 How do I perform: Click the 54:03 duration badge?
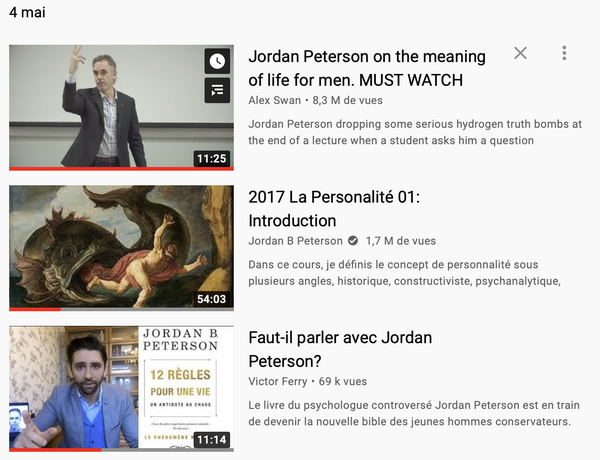coord(212,299)
